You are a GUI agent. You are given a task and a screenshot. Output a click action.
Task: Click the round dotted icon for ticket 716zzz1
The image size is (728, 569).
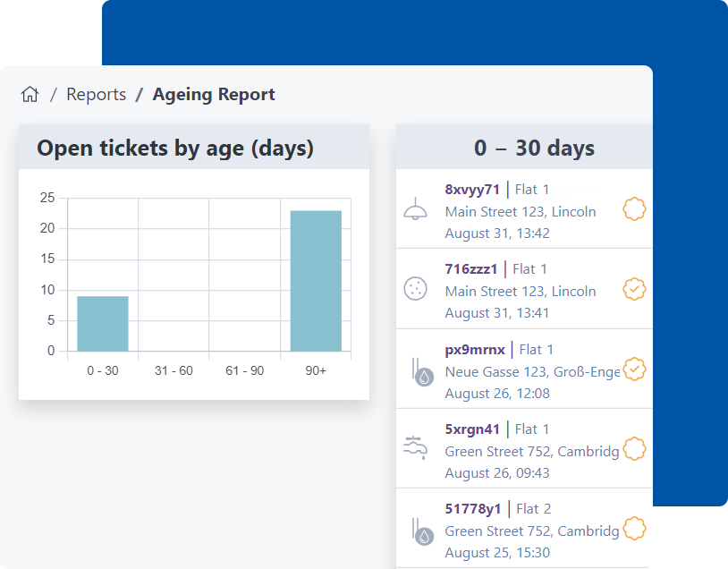pos(415,289)
